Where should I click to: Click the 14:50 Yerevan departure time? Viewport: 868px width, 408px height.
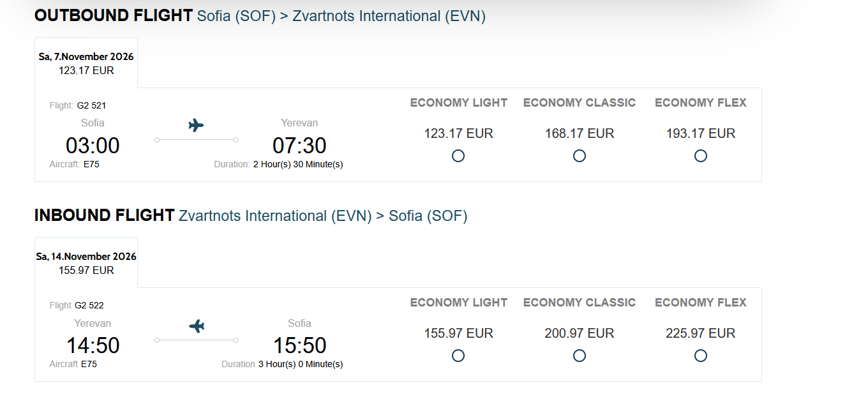[93, 345]
